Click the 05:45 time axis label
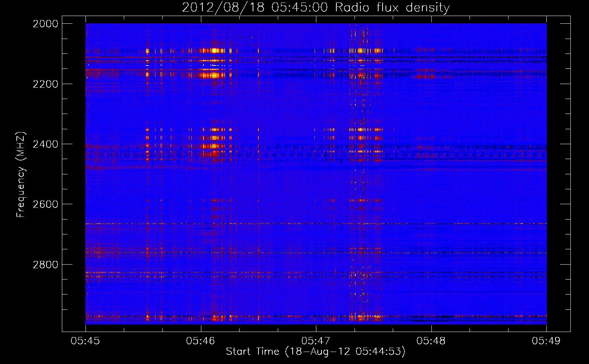589x364 pixels. click(x=85, y=341)
